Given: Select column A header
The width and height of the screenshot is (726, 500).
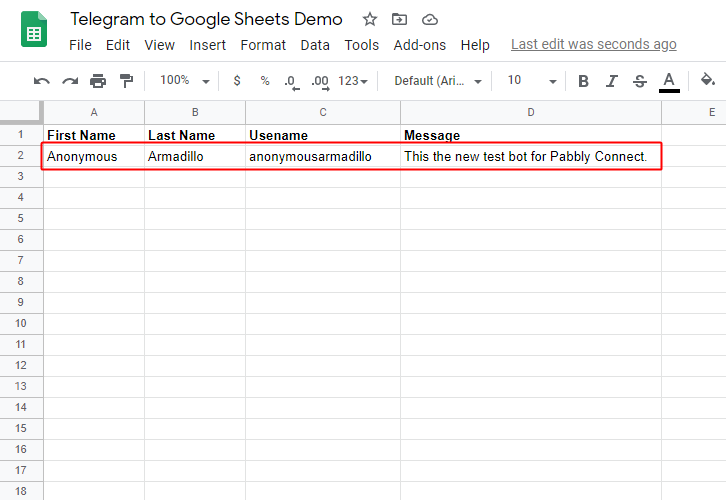Looking at the screenshot, I should pyautogui.click(x=94, y=112).
